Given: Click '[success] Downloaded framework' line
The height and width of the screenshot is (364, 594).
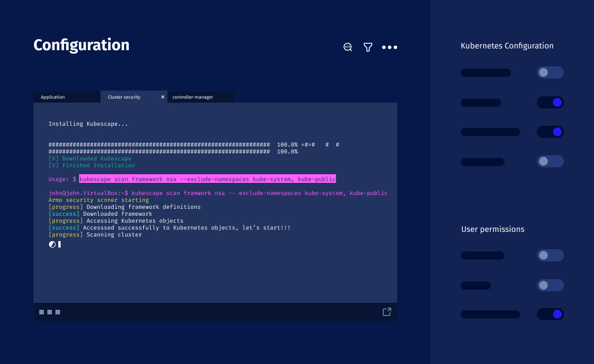Looking at the screenshot, I should [100, 214].
